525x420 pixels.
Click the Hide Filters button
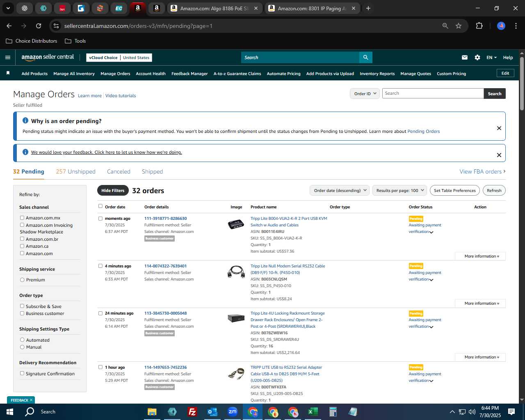[113, 190]
